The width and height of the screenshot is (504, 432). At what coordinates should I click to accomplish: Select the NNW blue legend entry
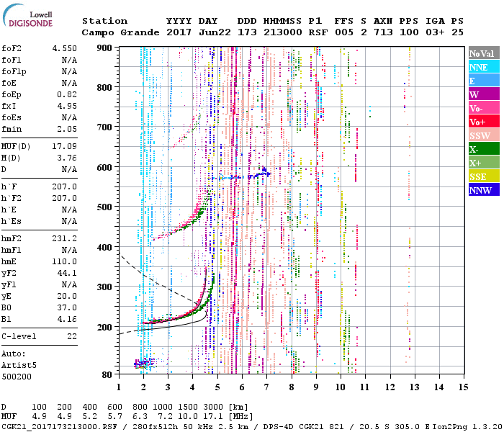[483, 190]
